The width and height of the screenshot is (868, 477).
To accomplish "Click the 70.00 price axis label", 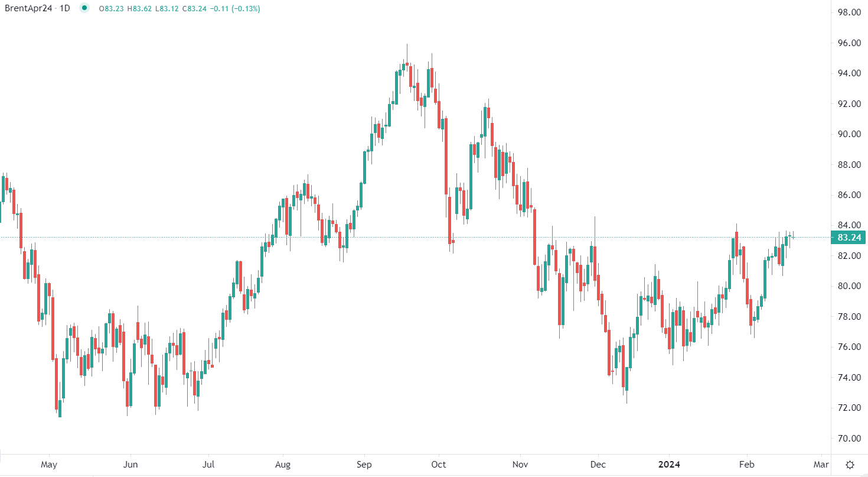I will 849,439.
